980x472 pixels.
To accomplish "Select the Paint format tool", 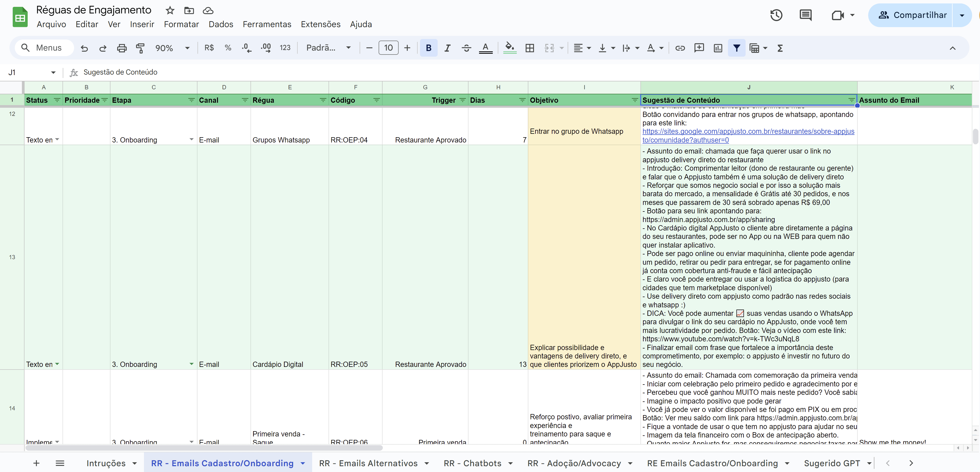I will click(140, 48).
